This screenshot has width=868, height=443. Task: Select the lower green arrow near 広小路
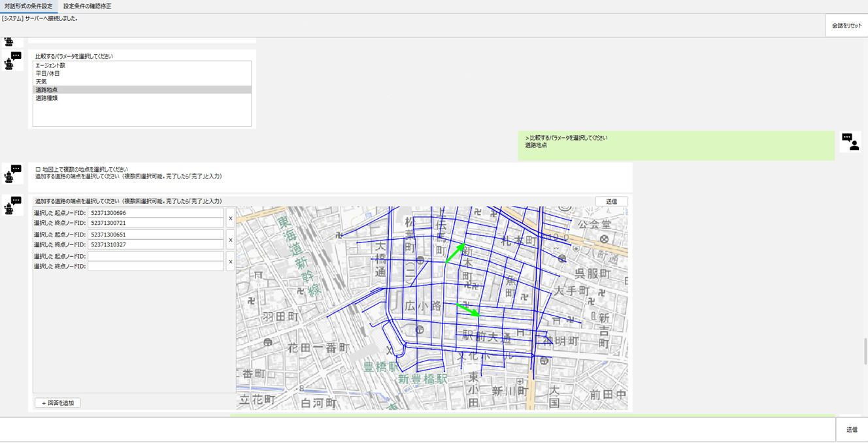click(x=468, y=310)
